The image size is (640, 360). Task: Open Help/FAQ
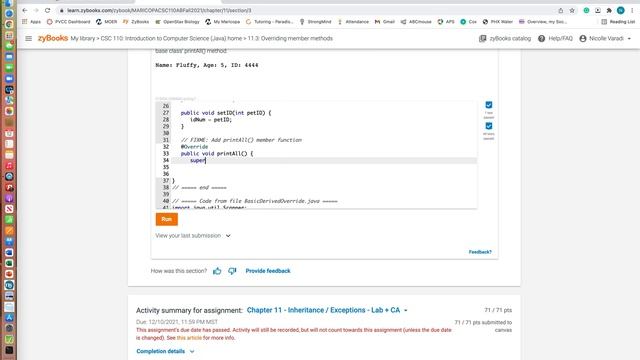[555, 38]
